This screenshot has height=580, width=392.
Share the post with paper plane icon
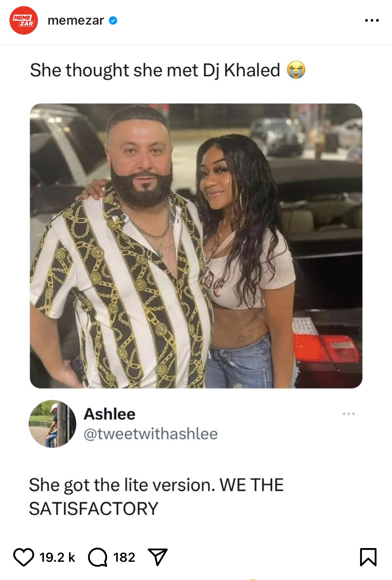(x=158, y=557)
